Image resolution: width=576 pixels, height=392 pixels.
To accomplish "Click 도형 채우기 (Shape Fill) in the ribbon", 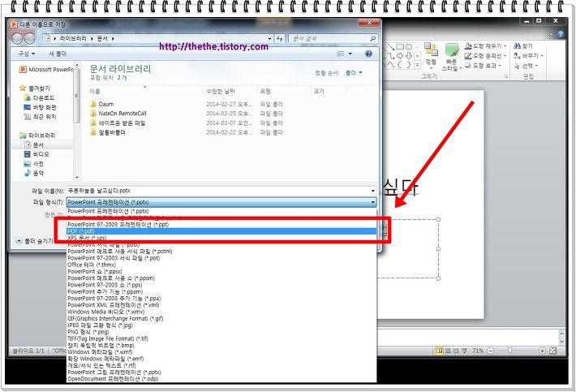I will click(485, 46).
